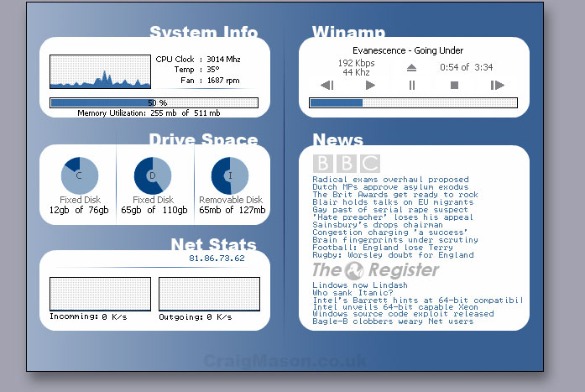
Task: Stop Winamp playback
Action: click(x=454, y=86)
